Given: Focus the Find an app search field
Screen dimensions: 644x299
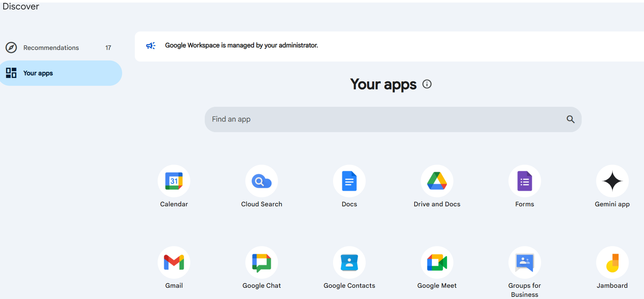Looking at the screenshot, I should coord(393,119).
